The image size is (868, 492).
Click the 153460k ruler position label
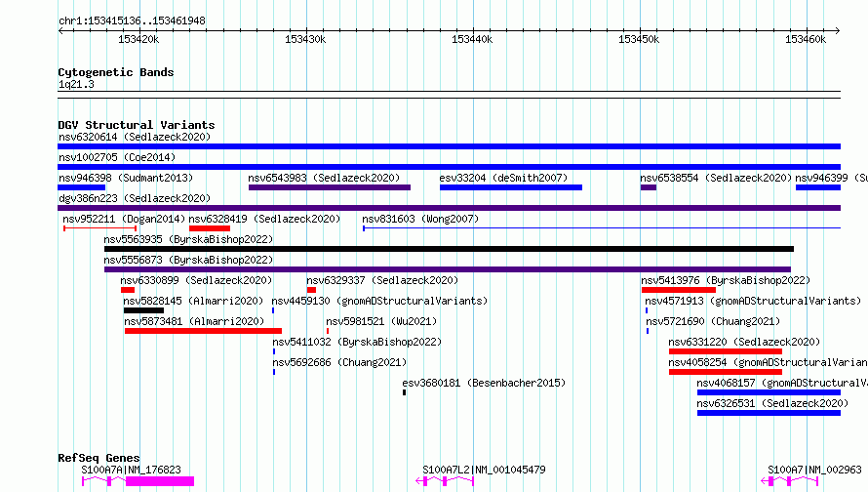pyautogui.click(x=806, y=39)
